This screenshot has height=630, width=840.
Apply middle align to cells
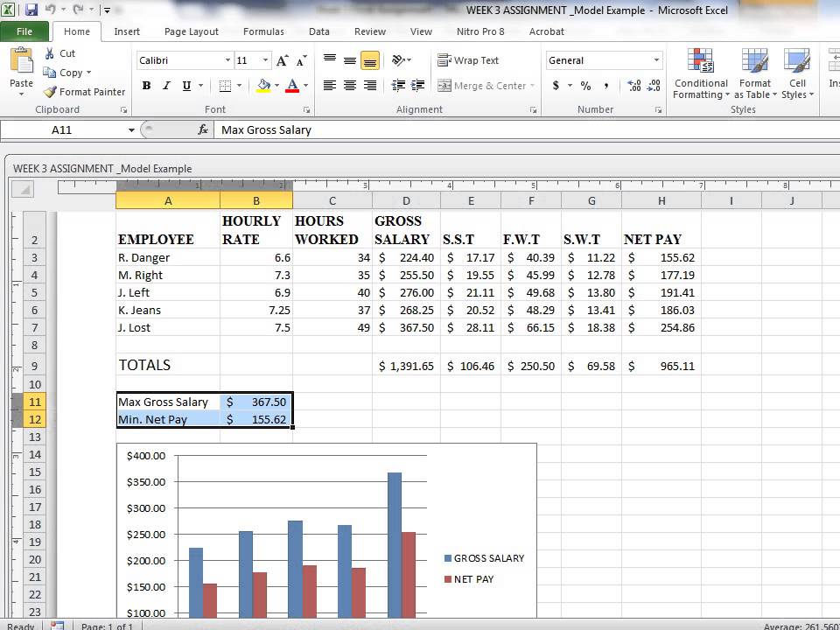pos(350,60)
